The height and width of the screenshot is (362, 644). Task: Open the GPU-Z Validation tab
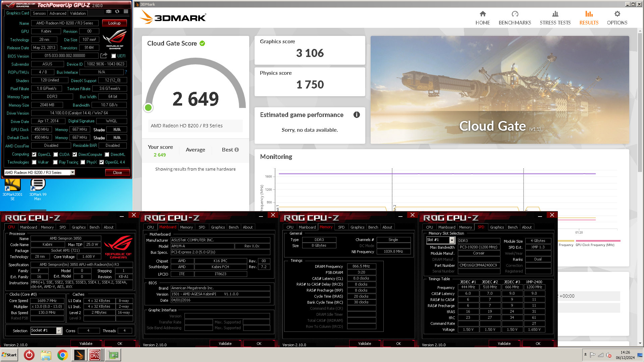pos(78,13)
